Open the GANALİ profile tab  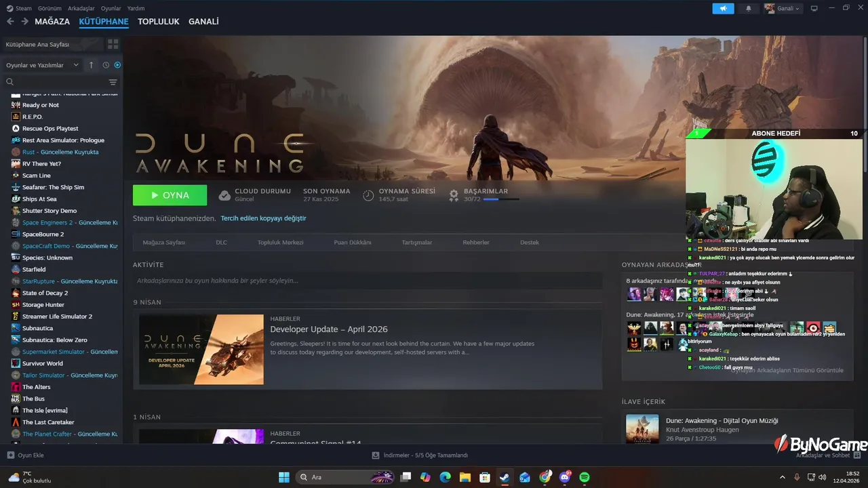point(203,22)
